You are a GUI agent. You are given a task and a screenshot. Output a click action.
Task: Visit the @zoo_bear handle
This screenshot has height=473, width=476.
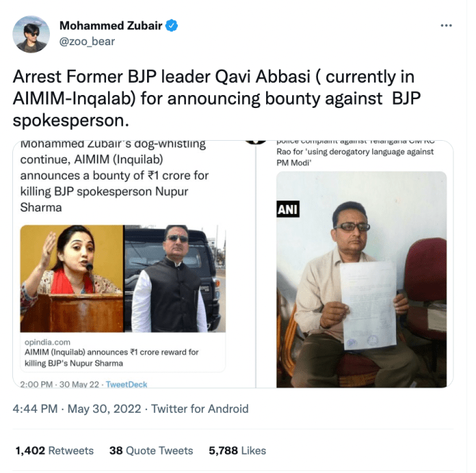click(87, 42)
